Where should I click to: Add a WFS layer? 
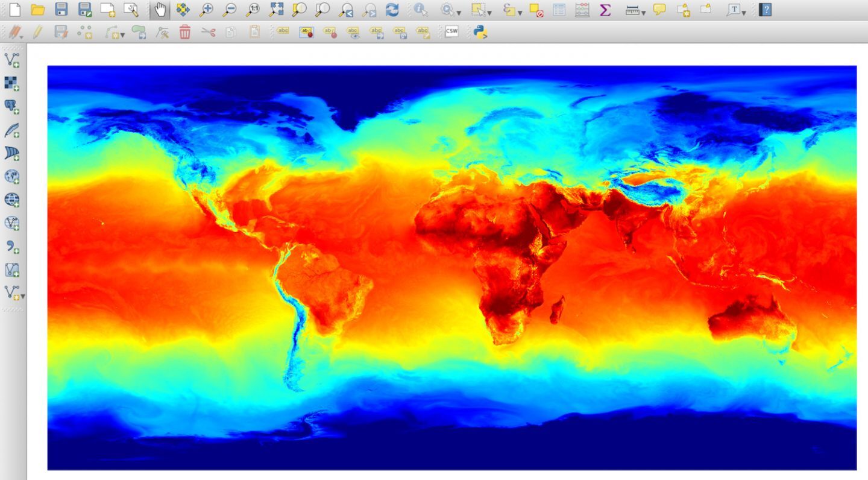(x=12, y=223)
